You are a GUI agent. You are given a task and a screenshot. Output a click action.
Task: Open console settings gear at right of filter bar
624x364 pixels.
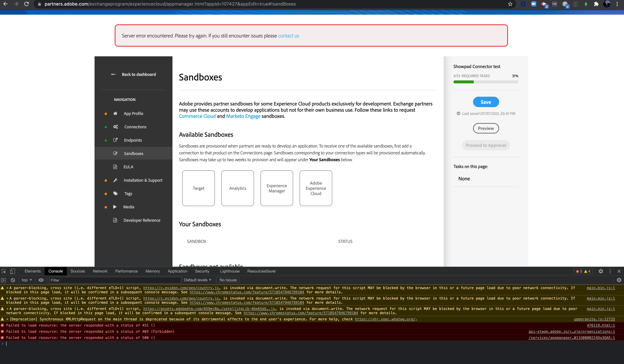click(619, 280)
